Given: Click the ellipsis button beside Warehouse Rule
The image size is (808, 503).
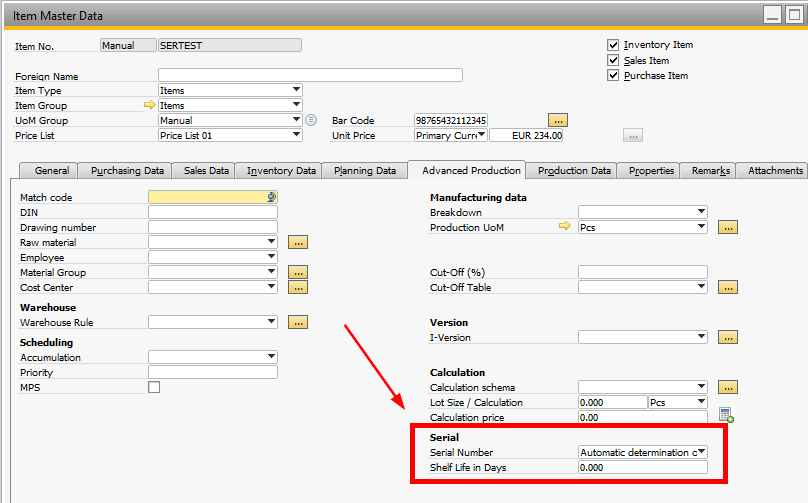Looking at the screenshot, I should pyautogui.click(x=298, y=322).
